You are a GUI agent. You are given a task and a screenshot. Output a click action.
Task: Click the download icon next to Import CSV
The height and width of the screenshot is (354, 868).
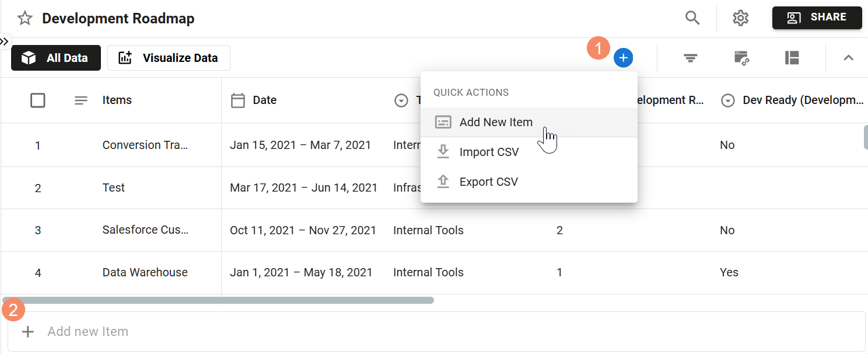click(x=443, y=151)
